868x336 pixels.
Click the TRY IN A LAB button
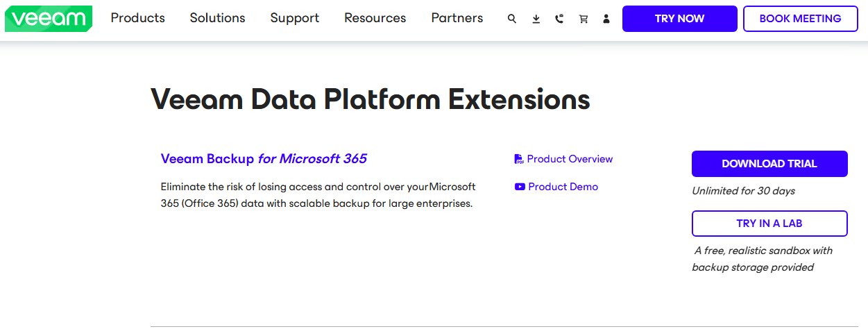769,224
